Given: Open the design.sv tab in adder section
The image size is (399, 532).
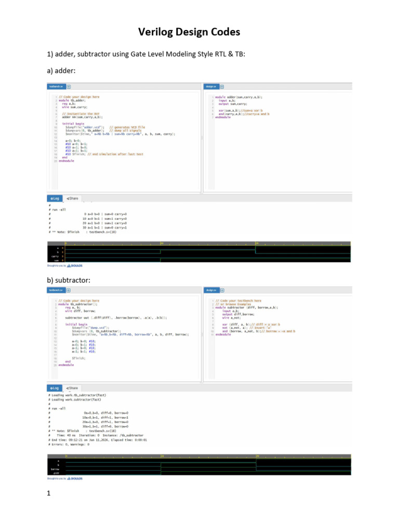Looking at the screenshot, I should 211,87.
